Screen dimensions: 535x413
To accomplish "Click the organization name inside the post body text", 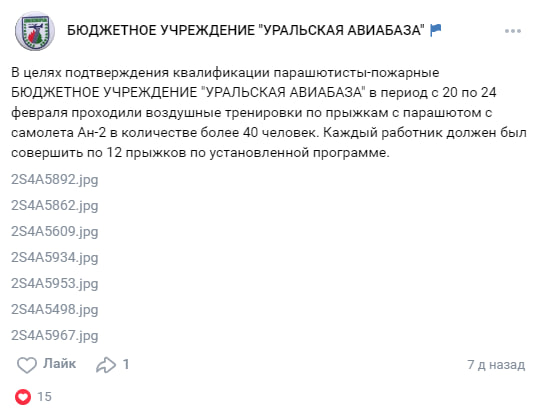I will (188, 92).
